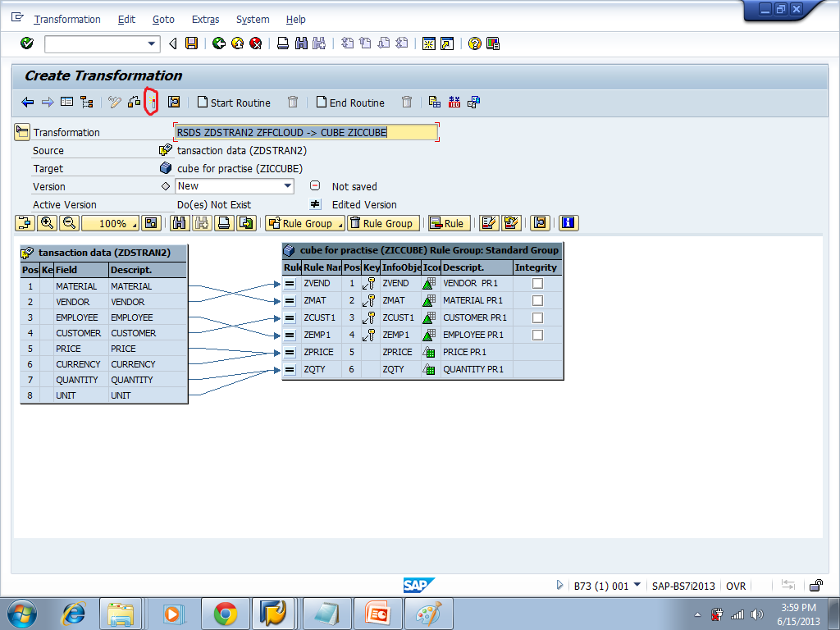The image size is (840, 630).
Task: Open Help via the question mark icon
Action: point(474,44)
